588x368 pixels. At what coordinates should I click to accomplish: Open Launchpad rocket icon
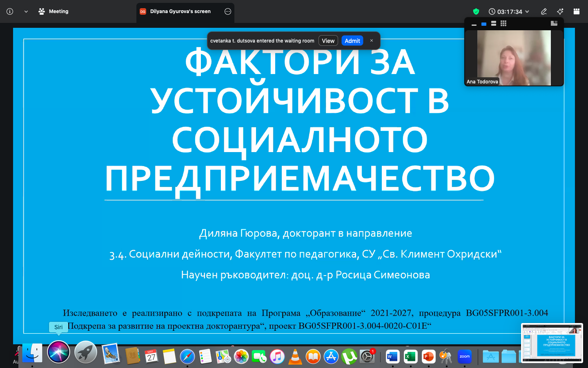[86, 352]
